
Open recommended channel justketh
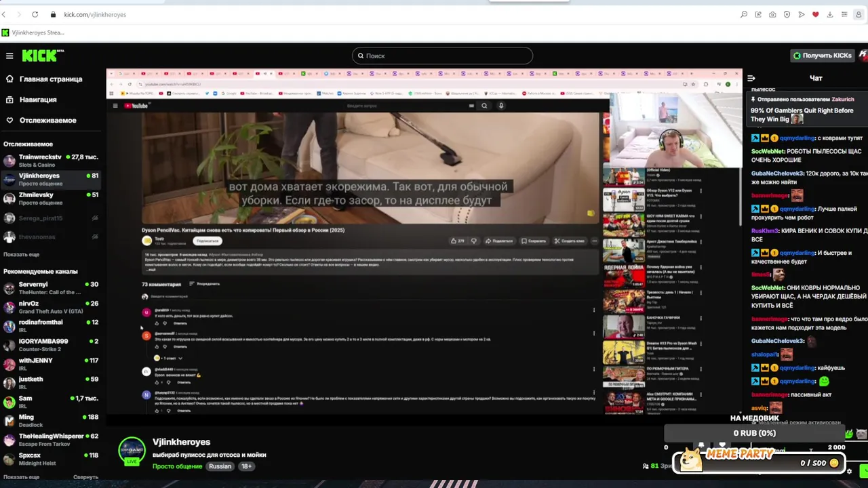(x=51, y=383)
